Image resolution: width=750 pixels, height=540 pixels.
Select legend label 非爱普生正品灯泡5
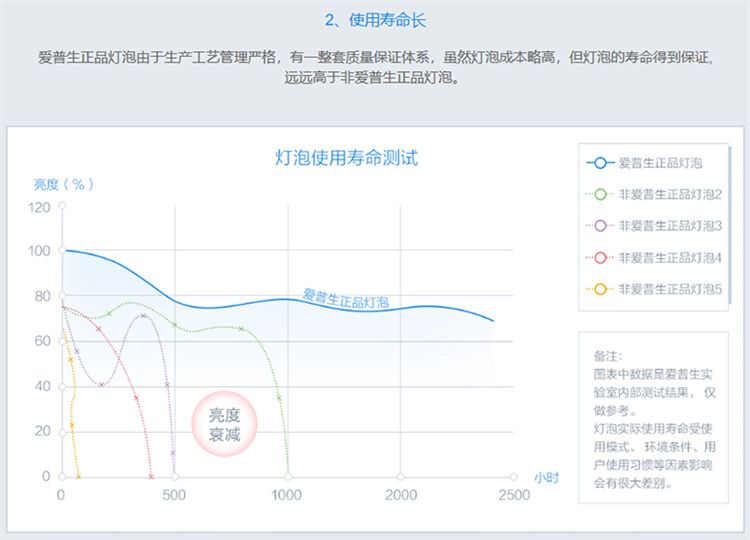tap(670, 289)
